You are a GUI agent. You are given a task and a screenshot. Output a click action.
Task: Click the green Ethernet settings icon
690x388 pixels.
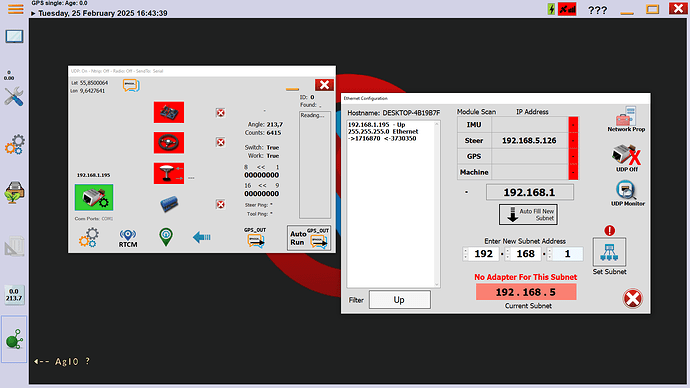94,198
